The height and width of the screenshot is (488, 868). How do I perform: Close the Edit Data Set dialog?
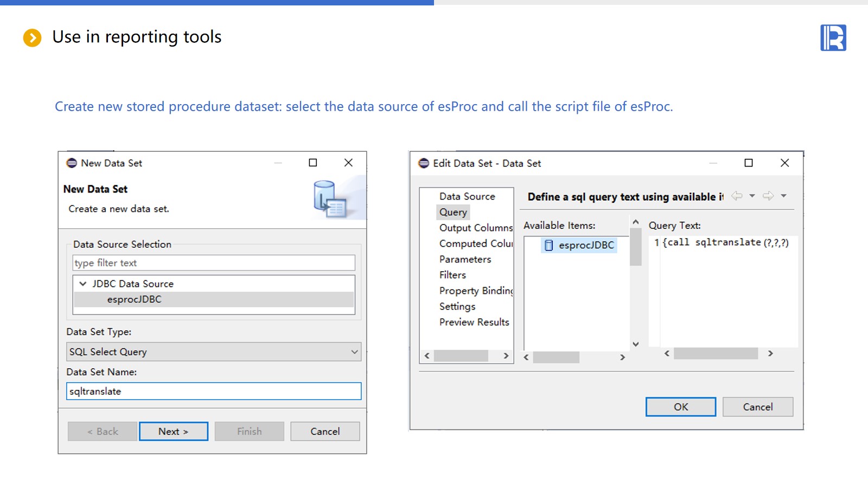tap(784, 163)
